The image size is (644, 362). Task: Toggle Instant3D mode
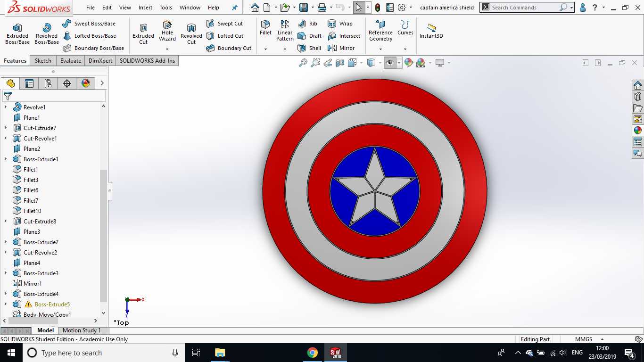[431, 31]
